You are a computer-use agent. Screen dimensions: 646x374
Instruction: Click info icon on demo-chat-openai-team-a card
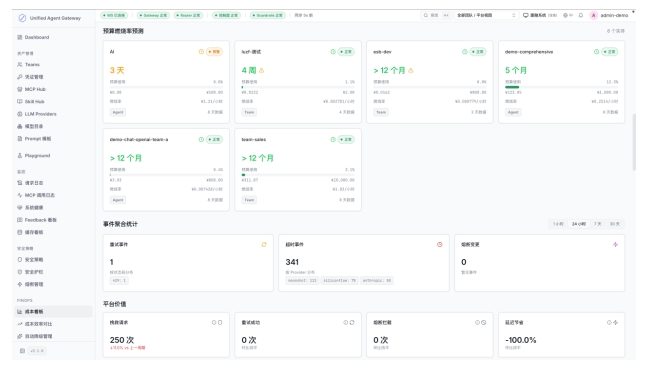tap(201, 139)
